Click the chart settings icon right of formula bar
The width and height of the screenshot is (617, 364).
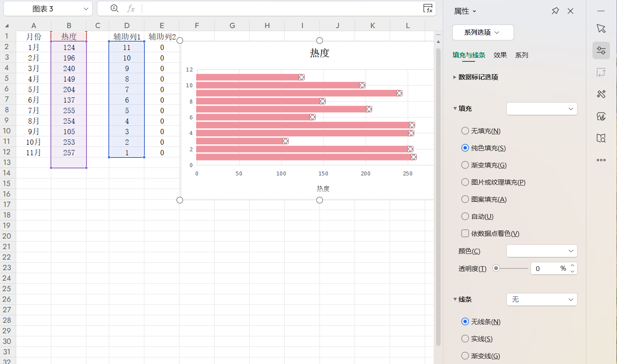click(428, 8)
